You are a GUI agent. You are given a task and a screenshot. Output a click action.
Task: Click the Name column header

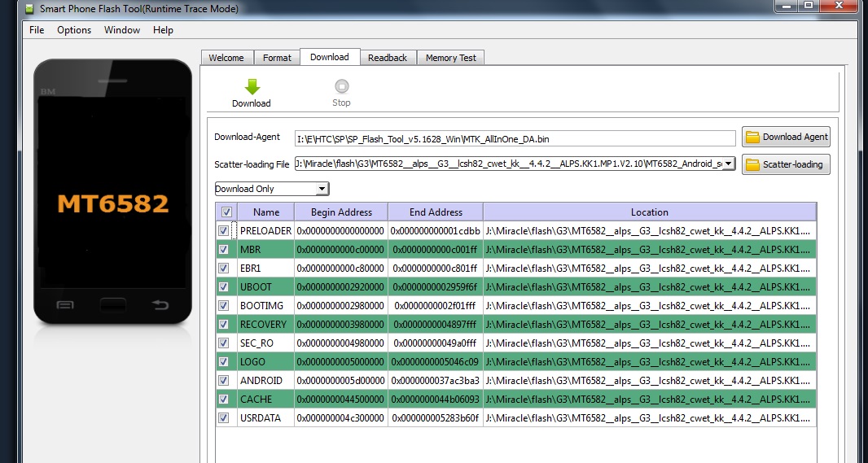point(265,212)
